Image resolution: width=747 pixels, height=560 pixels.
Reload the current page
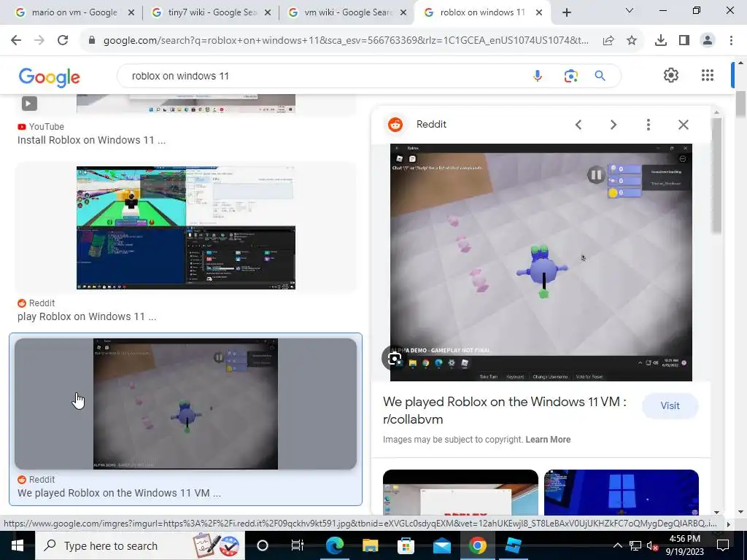click(x=63, y=41)
